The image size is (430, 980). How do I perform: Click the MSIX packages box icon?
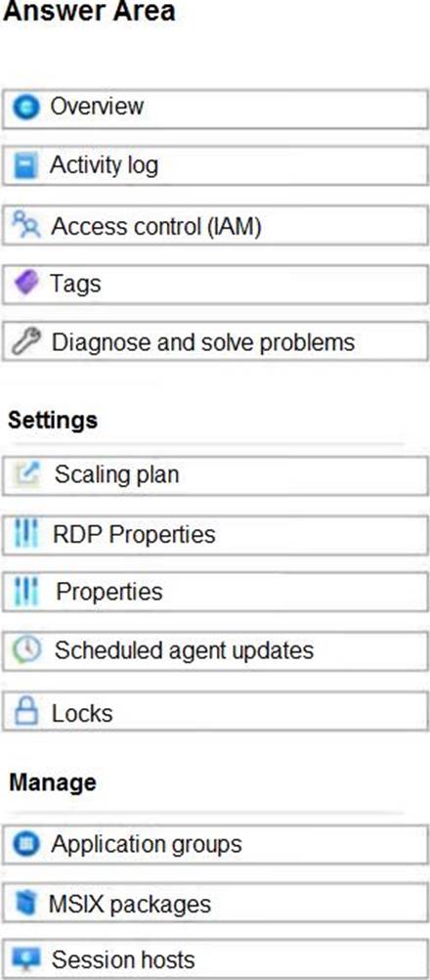point(25,904)
